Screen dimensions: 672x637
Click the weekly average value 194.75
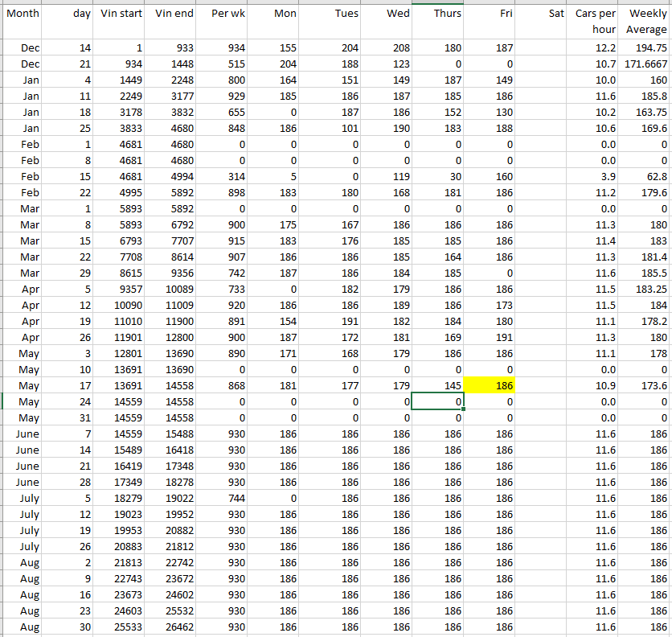point(645,48)
